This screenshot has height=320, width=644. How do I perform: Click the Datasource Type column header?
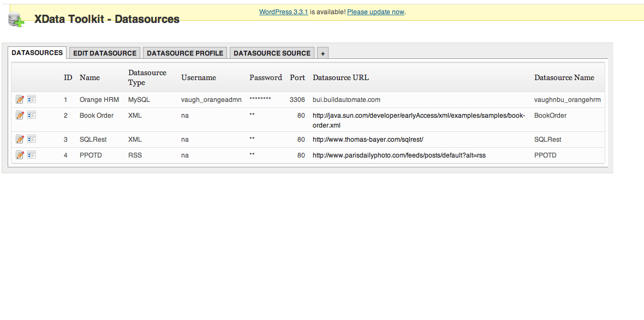147,77
